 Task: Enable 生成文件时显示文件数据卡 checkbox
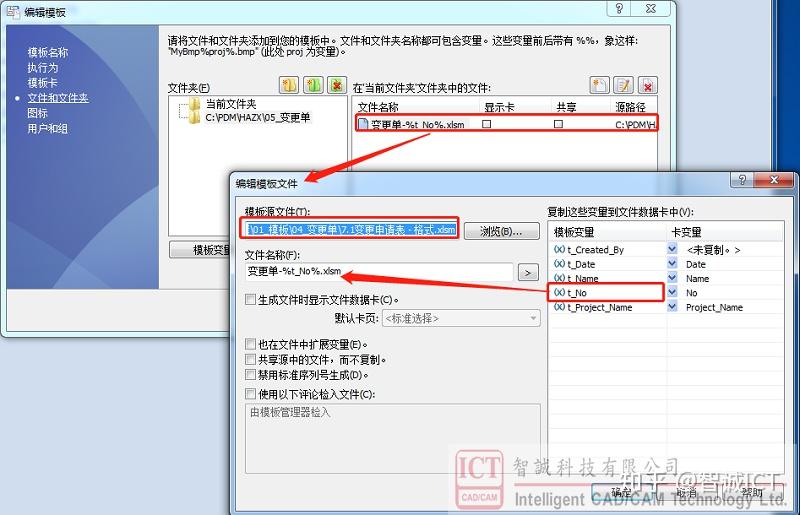pyautogui.click(x=250, y=300)
